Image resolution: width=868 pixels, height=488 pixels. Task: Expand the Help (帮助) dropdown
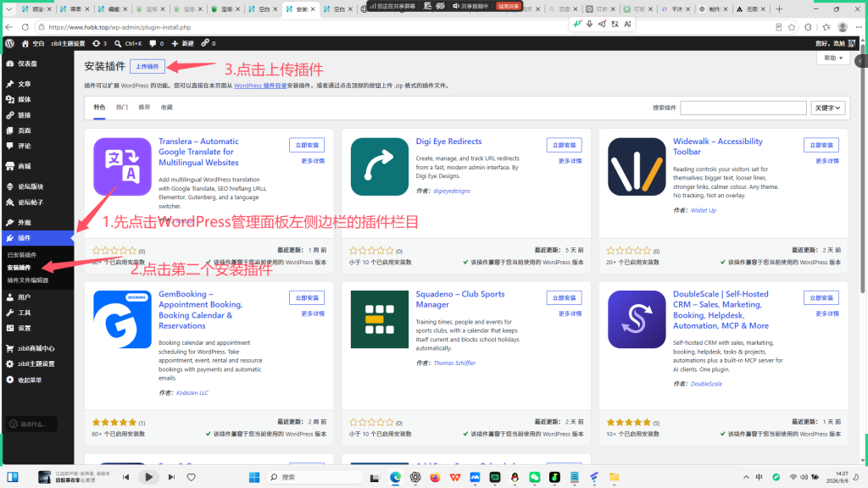click(833, 58)
